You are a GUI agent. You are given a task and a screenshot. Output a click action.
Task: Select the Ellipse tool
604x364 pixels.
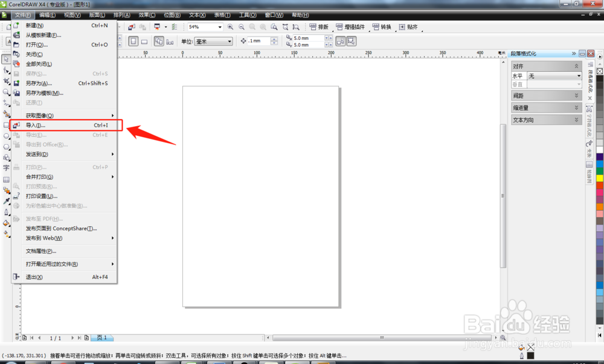(x=6, y=136)
